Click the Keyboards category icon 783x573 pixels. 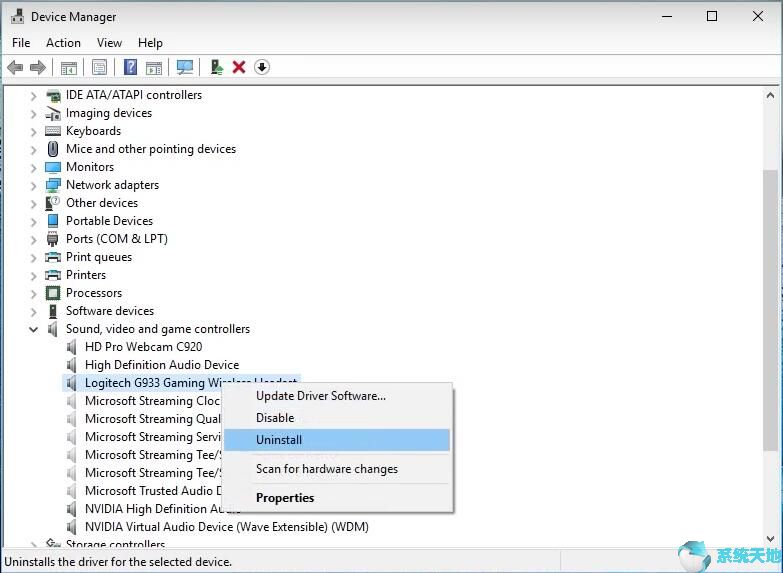[x=53, y=131]
